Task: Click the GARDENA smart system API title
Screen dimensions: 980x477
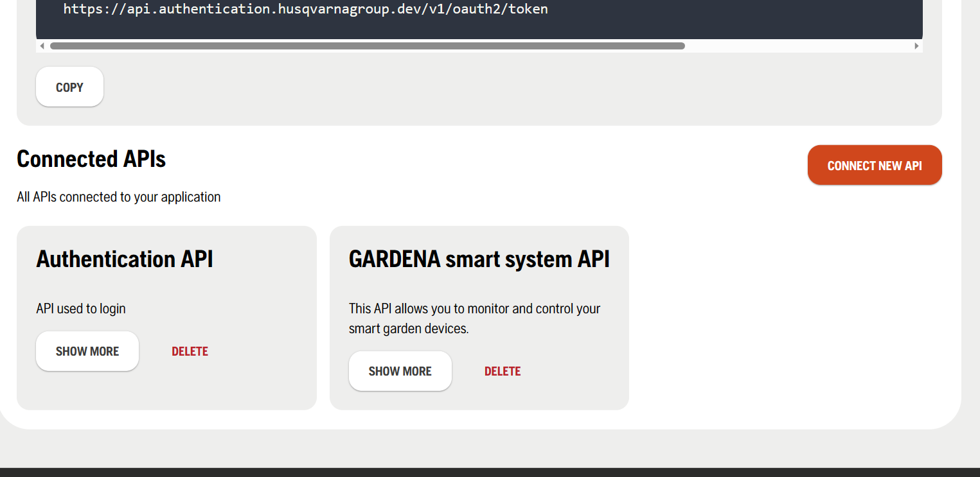Action: 479,259
